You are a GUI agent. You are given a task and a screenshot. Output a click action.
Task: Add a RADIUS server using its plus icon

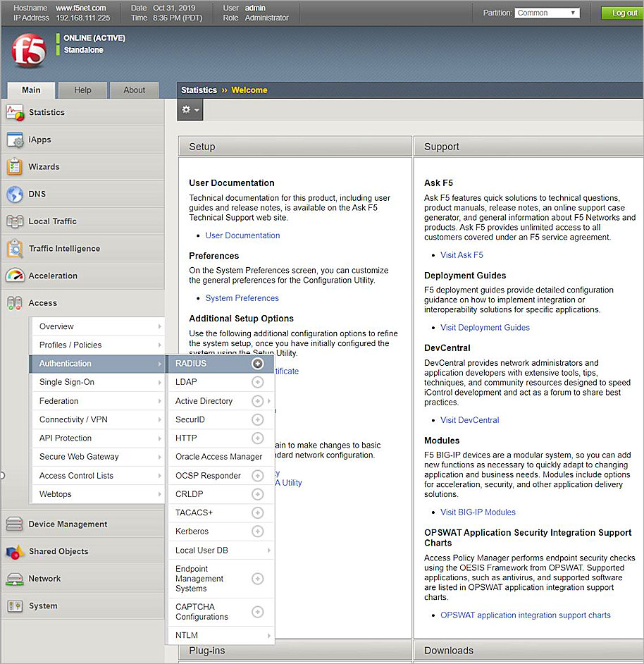tap(257, 363)
